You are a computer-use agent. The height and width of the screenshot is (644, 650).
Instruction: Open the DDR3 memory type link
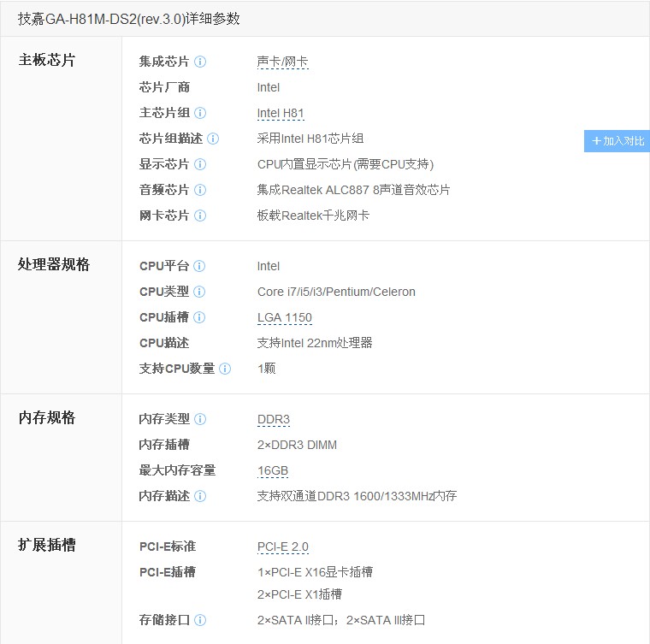coord(274,419)
